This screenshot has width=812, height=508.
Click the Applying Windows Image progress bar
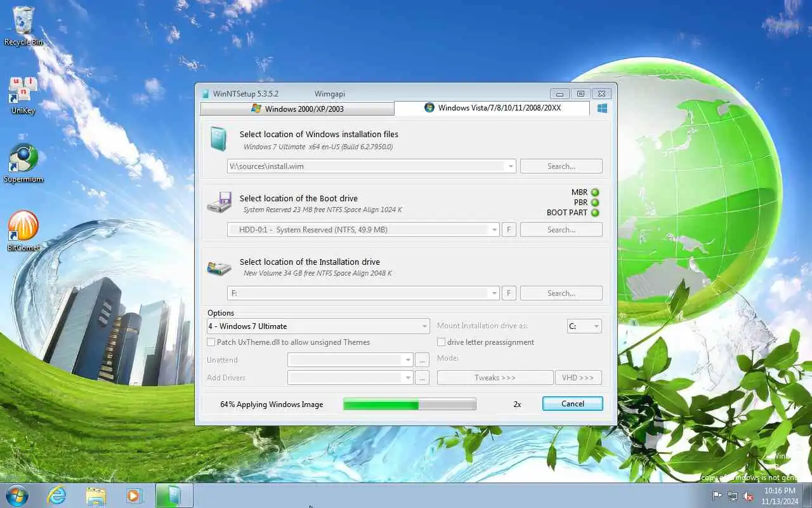coord(410,404)
